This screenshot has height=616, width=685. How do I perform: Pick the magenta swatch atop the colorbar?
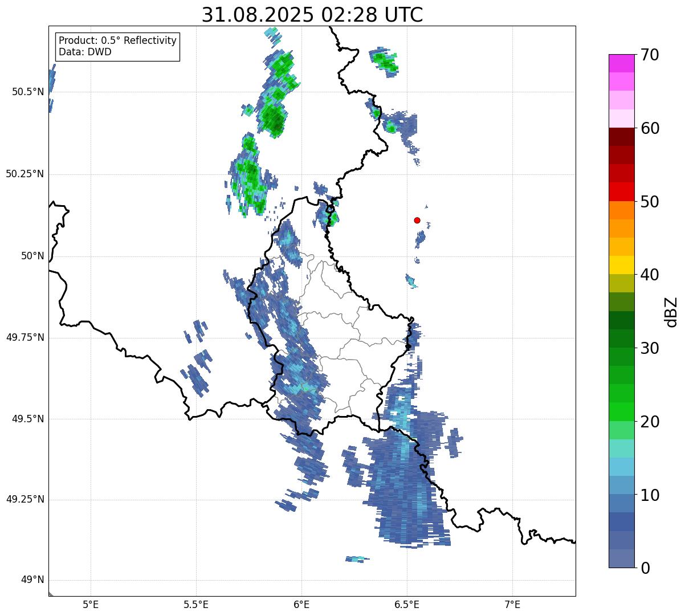pyautogui.click(x=621, y=63)
